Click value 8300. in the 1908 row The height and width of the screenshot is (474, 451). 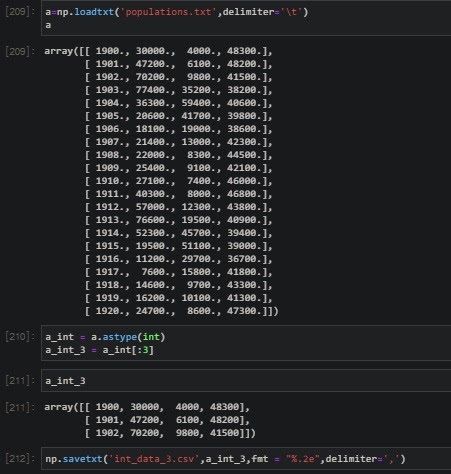click(202, 155)
